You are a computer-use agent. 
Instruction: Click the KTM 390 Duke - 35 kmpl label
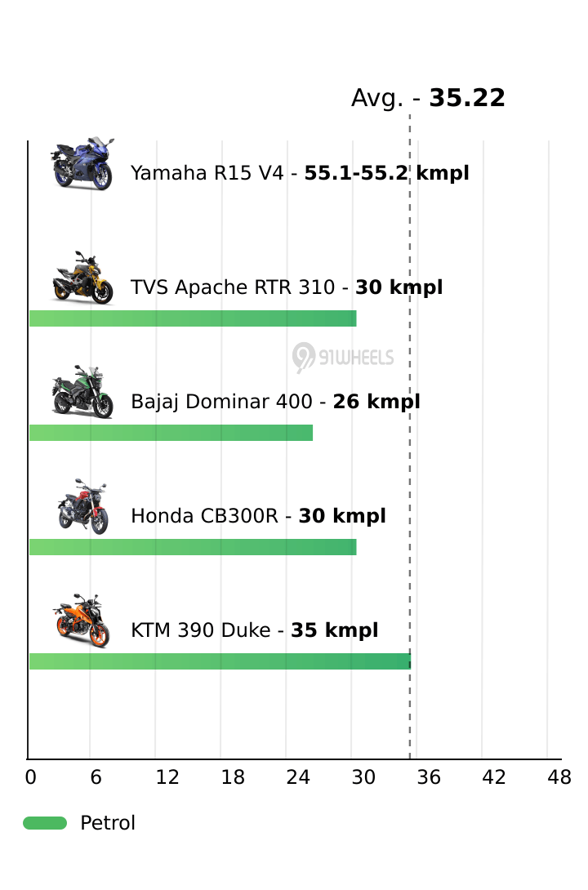coord(254,630)
